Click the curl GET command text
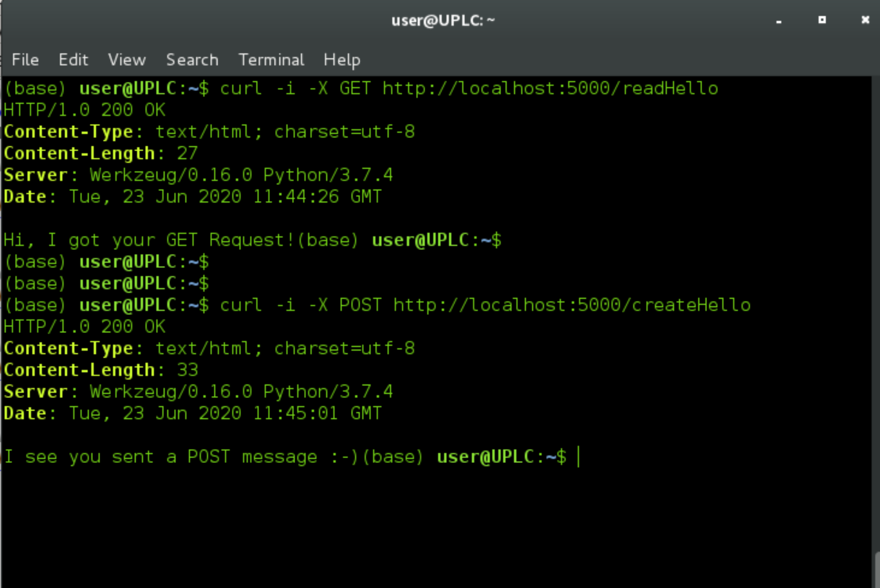This screenshot has height=588, width=880. (x=296, y=88)
